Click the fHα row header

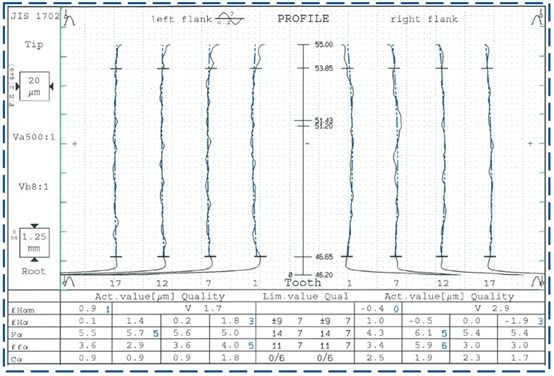pos(20,322)
